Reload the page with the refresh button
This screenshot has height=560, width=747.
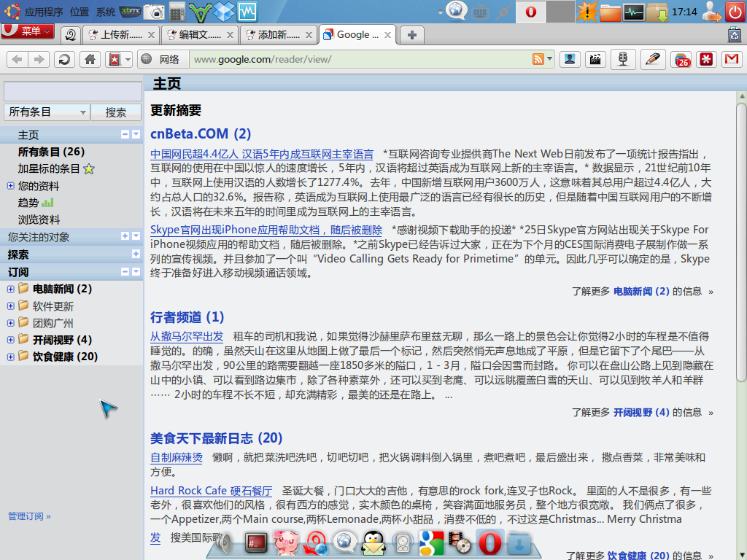tap(63, 60)
